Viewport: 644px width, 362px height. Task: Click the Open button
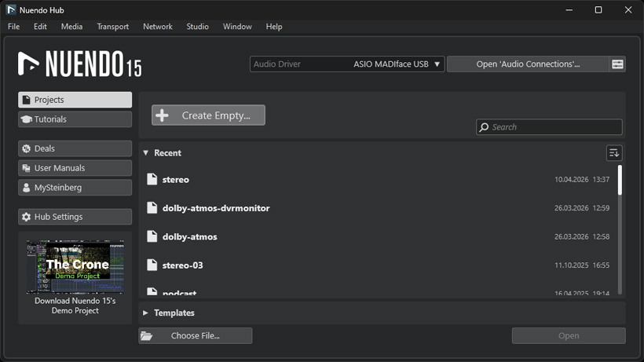tap(569, 336)
